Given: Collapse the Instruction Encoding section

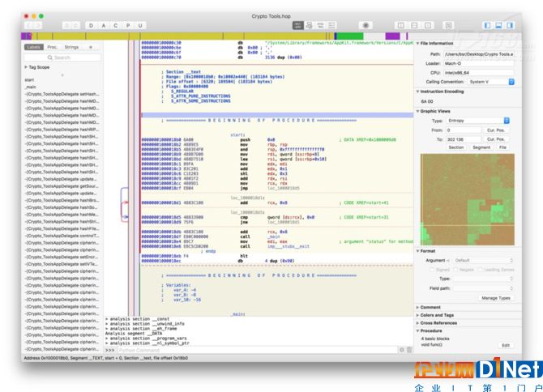Looking at the screenshot, I should (417, 92).
